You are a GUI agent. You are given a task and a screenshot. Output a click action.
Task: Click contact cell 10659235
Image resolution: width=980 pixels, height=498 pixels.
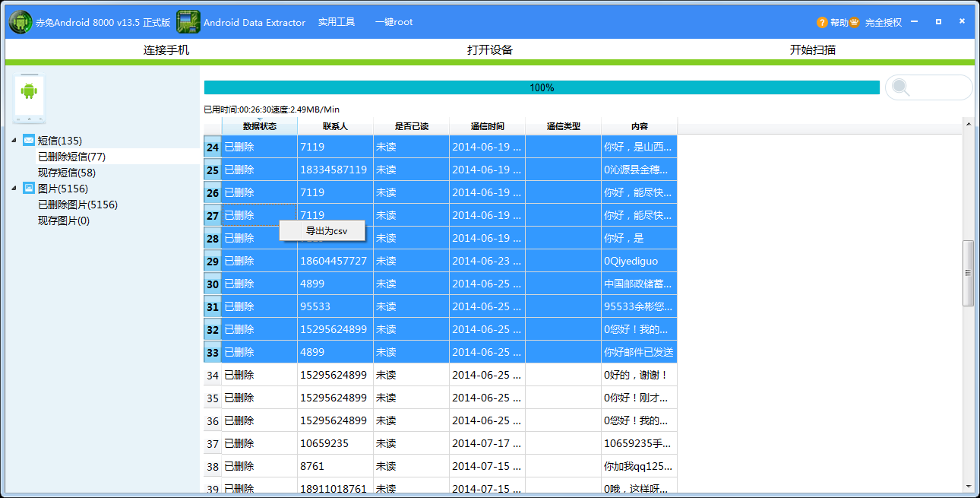point(336,443)
